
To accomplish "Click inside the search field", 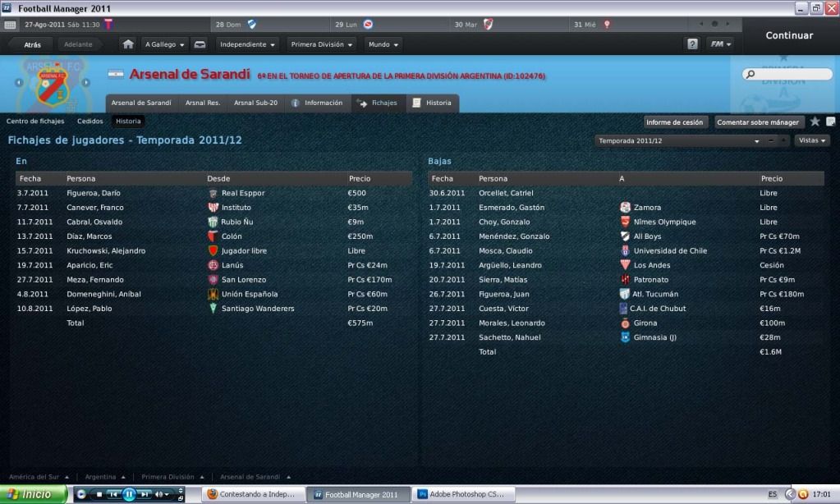I will tap(787, 74).
